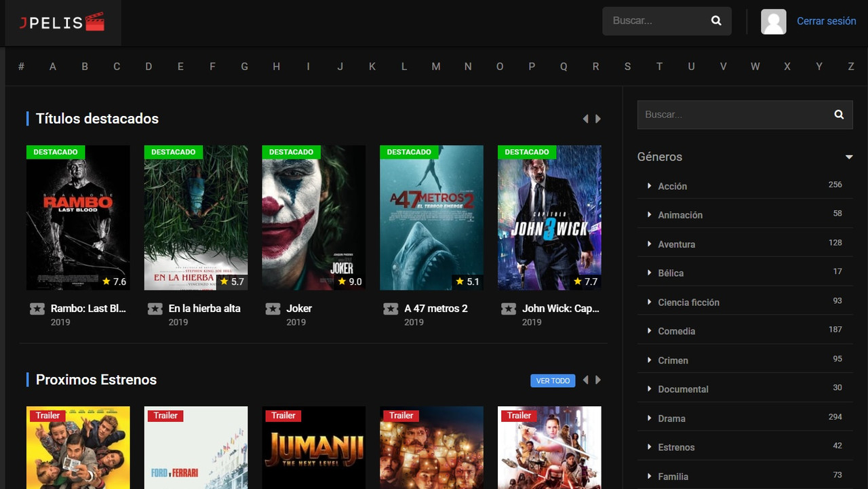Open the En la hierba alta title link

point(204,309)
